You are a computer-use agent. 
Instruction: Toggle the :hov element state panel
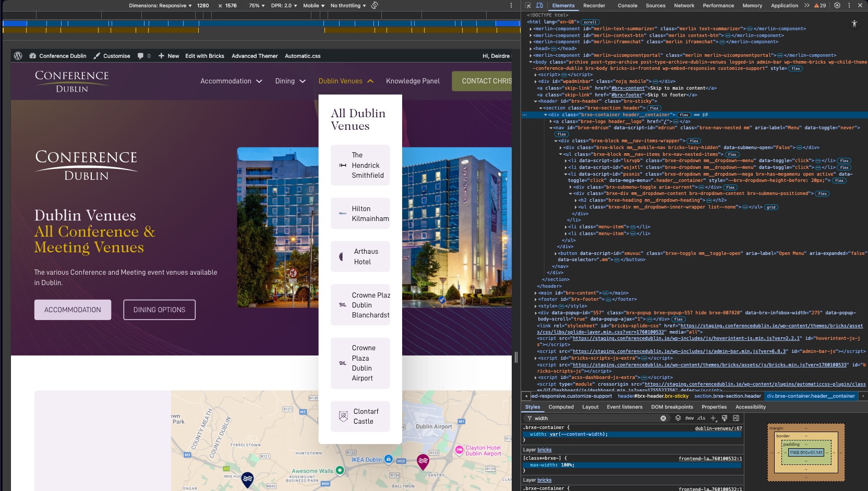click(689, 418)
